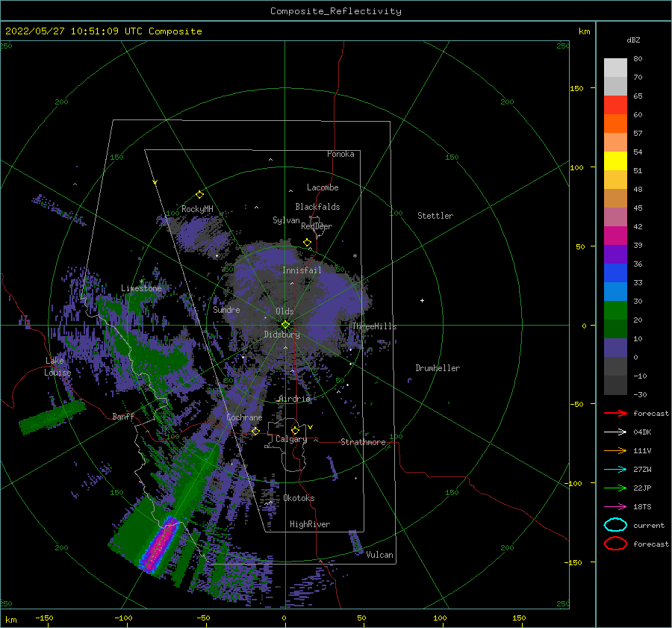The width and height of the screenshot is (672, 628).
Task: Click the white plus marker east of ThreeHills
Action: click(x=422, y=300)
